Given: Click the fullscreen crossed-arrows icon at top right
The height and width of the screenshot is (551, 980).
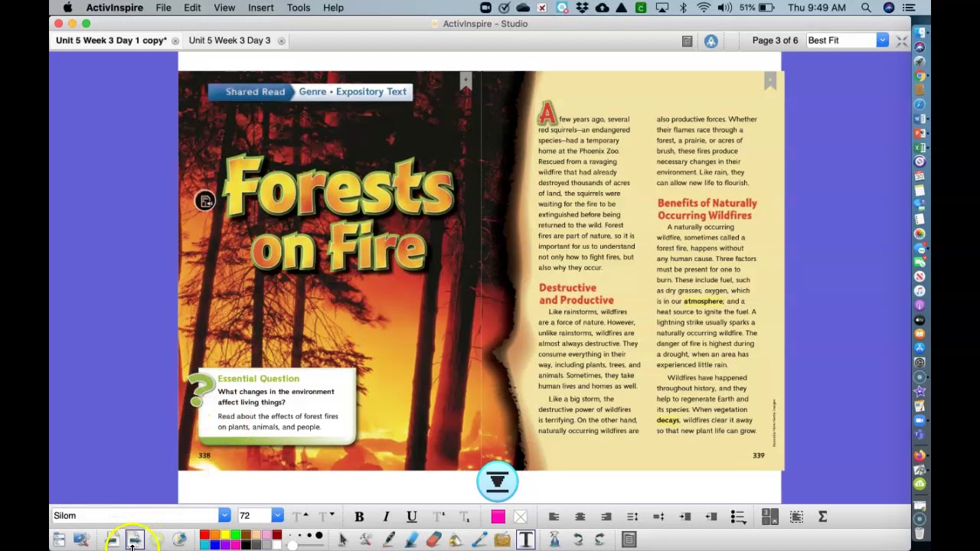Looking at the screenshot, I should (x=902, y=41).
